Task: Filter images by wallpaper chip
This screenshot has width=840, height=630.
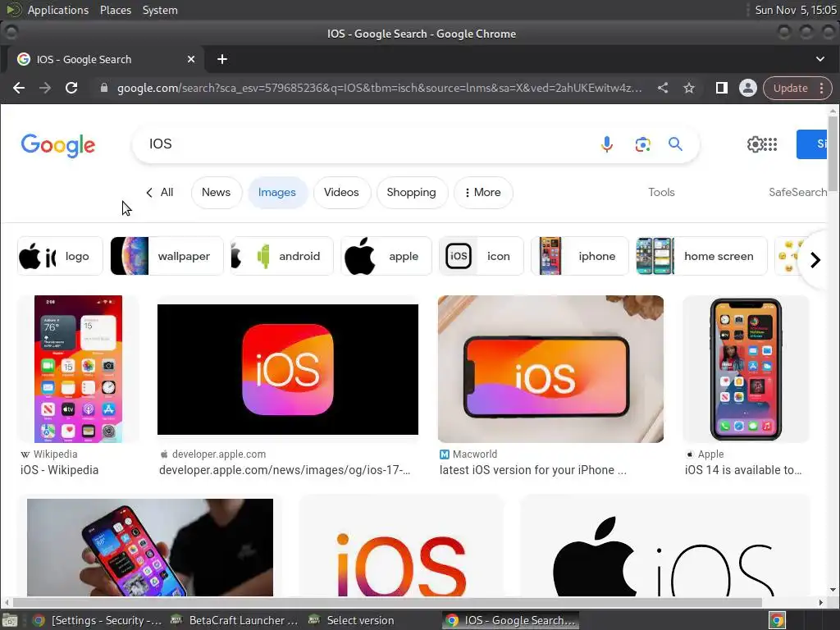Action: (167, 256)
